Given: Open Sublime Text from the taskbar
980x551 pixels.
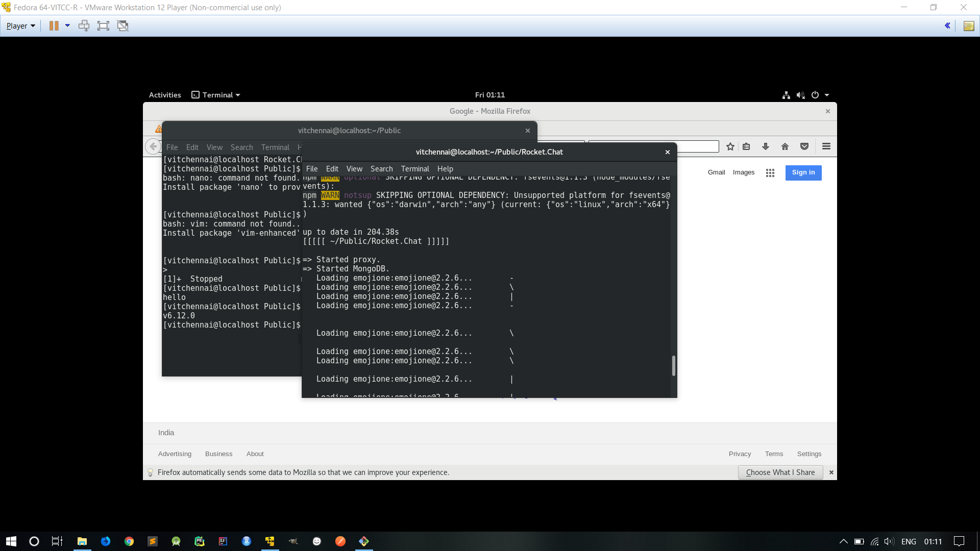Looking at the screenshot, I should (x=152, y=541).
